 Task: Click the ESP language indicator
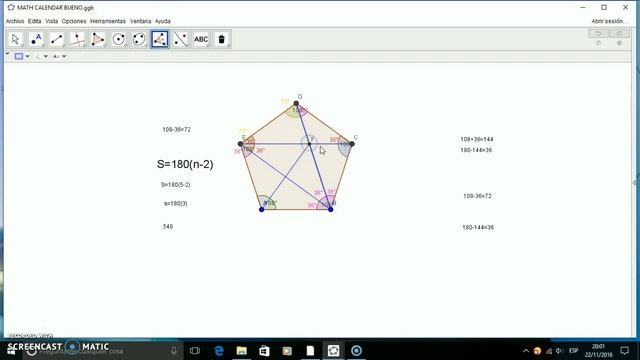573,351
